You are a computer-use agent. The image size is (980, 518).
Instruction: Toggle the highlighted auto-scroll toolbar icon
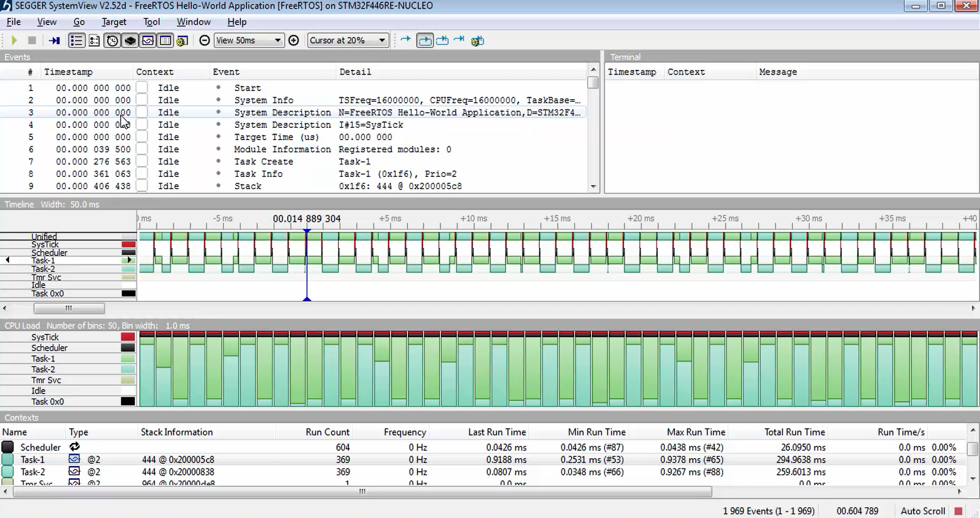click(424, 40)
